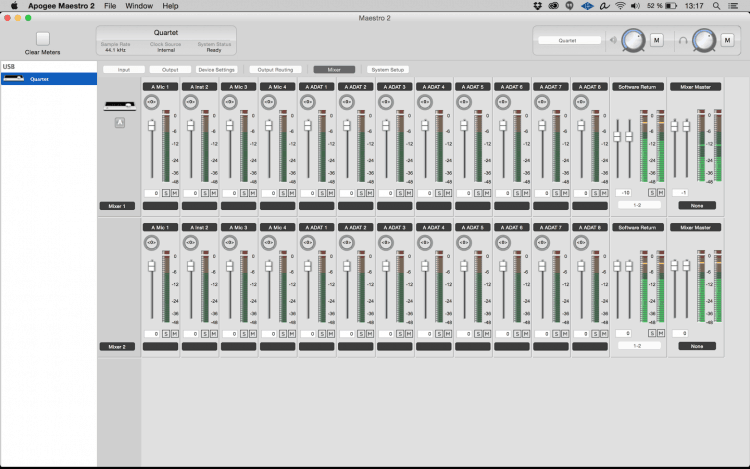
Task: Open the Dropbox menu bar icon
Action: (x=538, y=6)
